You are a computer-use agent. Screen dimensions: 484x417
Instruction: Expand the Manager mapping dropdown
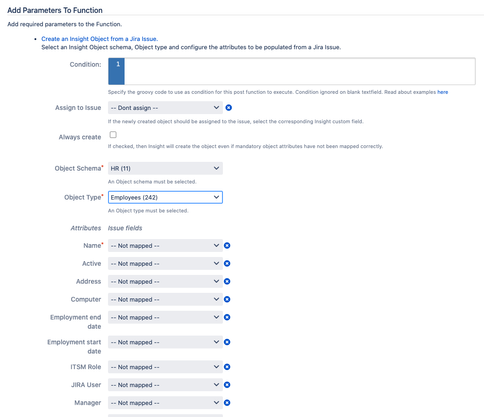pyautogui.click(x=165, y=403)
